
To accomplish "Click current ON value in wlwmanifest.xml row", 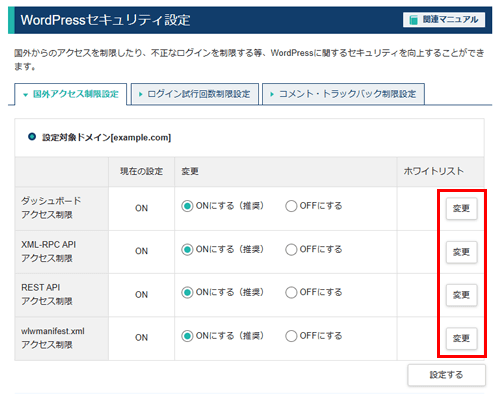I will point(141,338).
